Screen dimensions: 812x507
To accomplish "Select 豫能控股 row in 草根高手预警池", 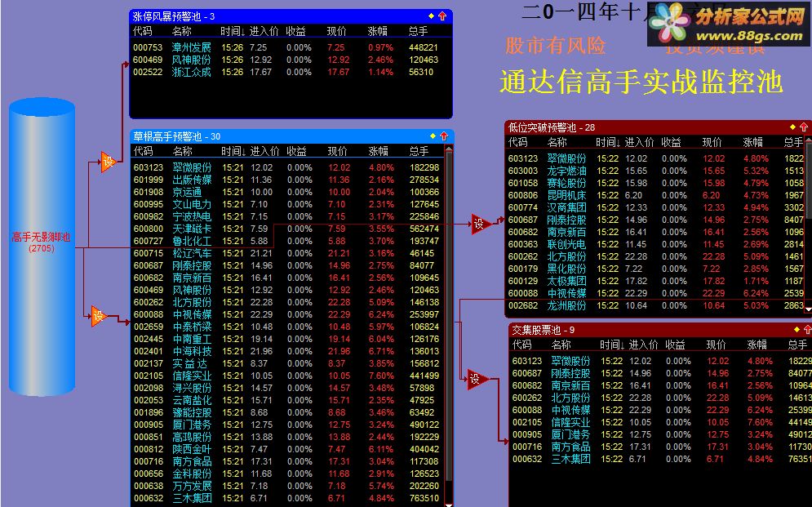I will click(x=286, y=413).
